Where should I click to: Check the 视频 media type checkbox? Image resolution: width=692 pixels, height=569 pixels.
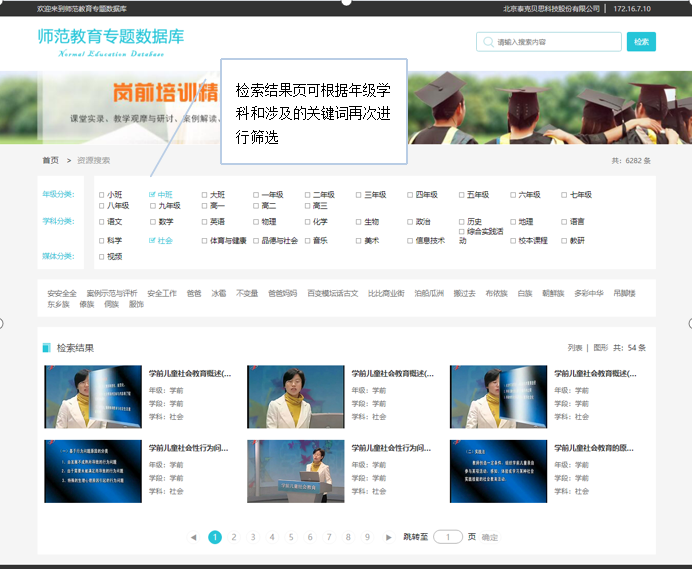pyautogui.click(x=101, y=257)
